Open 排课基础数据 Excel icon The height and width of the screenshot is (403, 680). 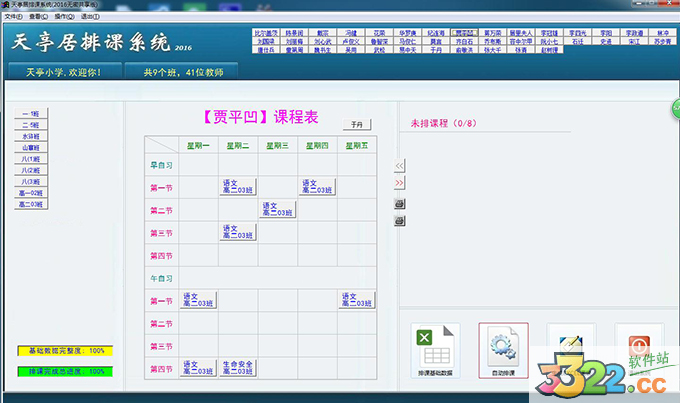pyautogui.click(x=435, y=351)
